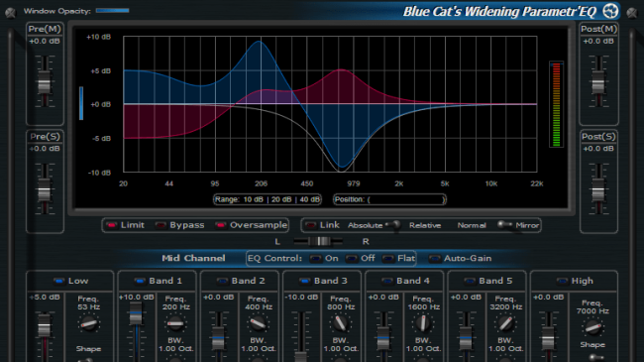Click the Low band +5.0 dB value
The width and height of the screenshot is (644, 362).
(45, 297)
